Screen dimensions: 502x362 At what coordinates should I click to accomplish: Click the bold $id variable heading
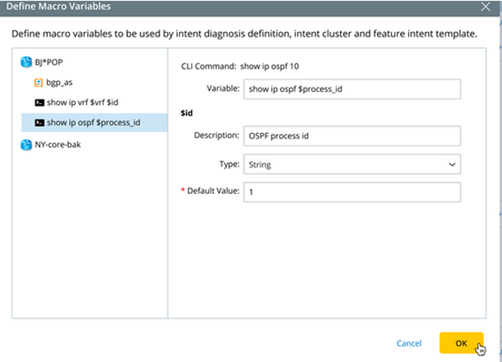point(187,113)
